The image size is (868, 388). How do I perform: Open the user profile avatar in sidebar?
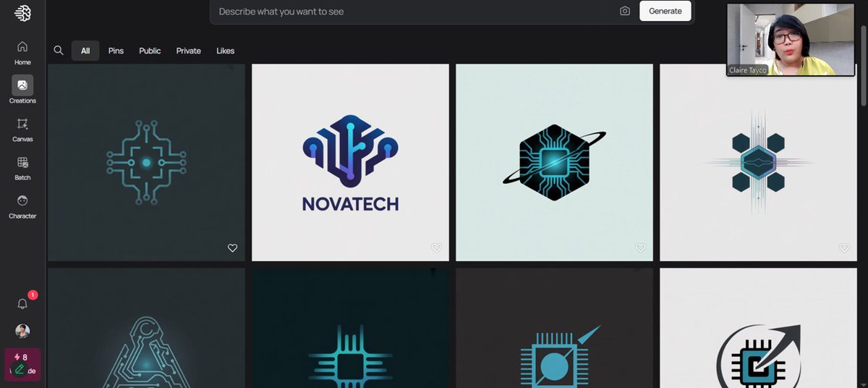(22, 331)
